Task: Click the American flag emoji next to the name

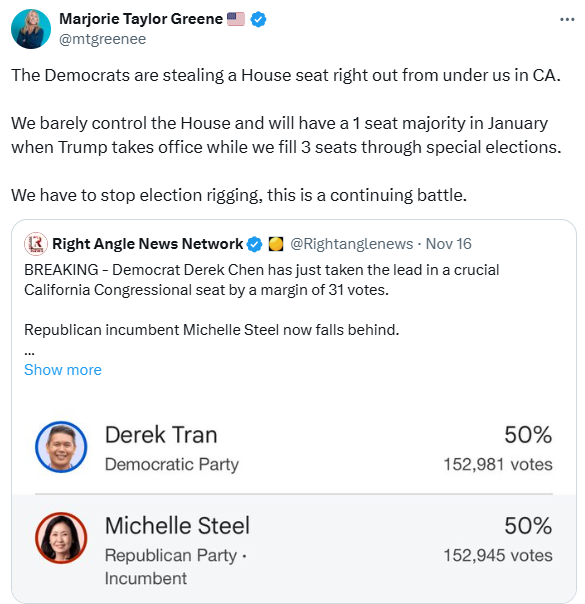Action: coord(236,19)
